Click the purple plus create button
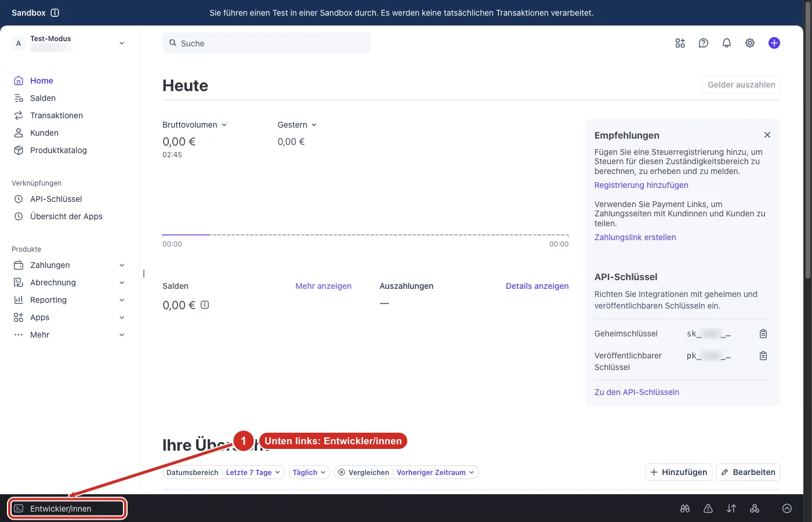Image resolution: width=812 pixels, height=522 pixels. coord(774,43)
